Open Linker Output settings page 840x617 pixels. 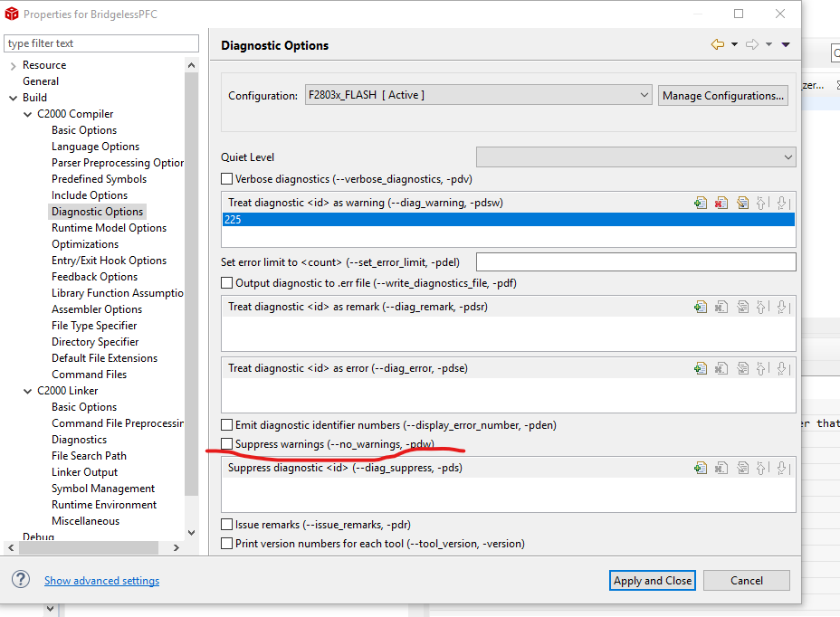click(x=84, y=472)
